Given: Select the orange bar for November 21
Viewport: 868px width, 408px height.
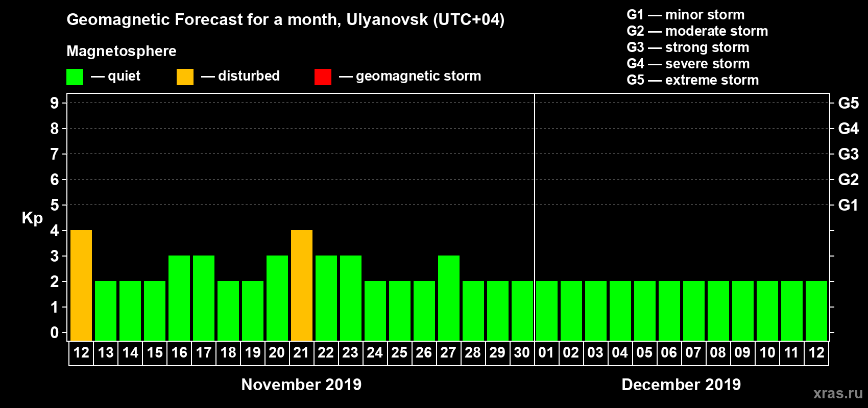Looking at the screenshot, I should [302, 286].
